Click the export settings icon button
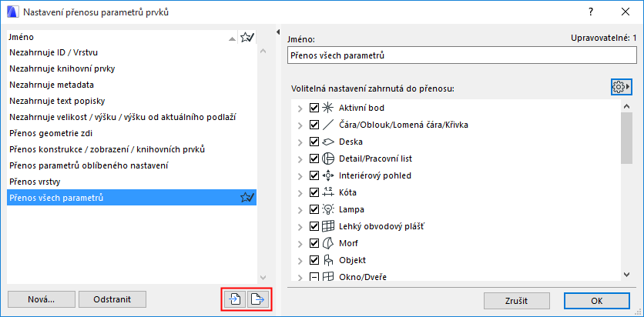 (x=257, y=299)
